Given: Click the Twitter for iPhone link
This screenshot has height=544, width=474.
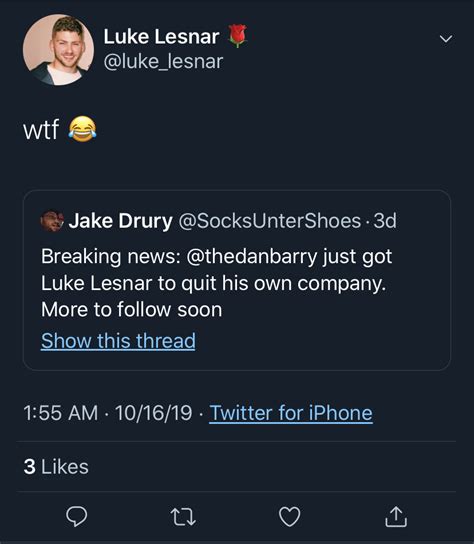Looking at the screenshot, I should (x=291, y=413).
